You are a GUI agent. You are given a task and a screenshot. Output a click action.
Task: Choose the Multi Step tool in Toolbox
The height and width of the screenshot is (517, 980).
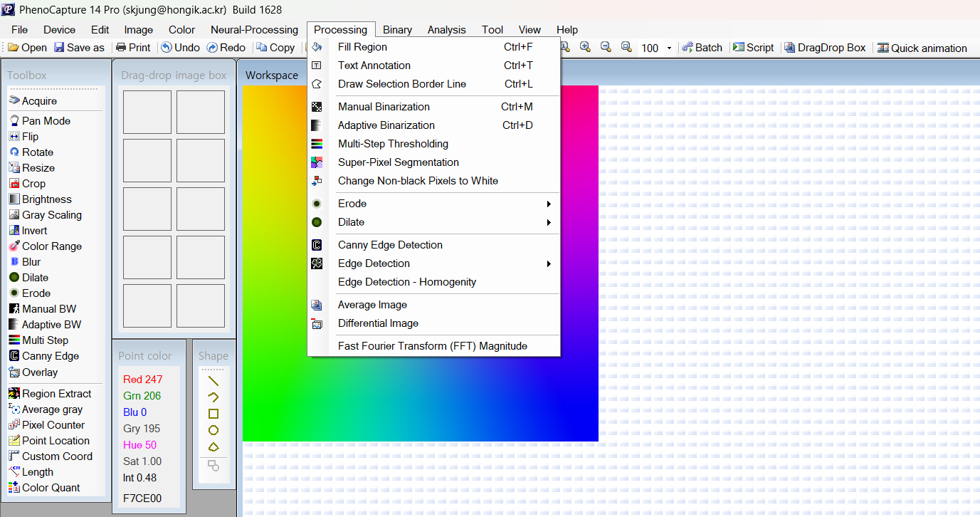point(39,340)
